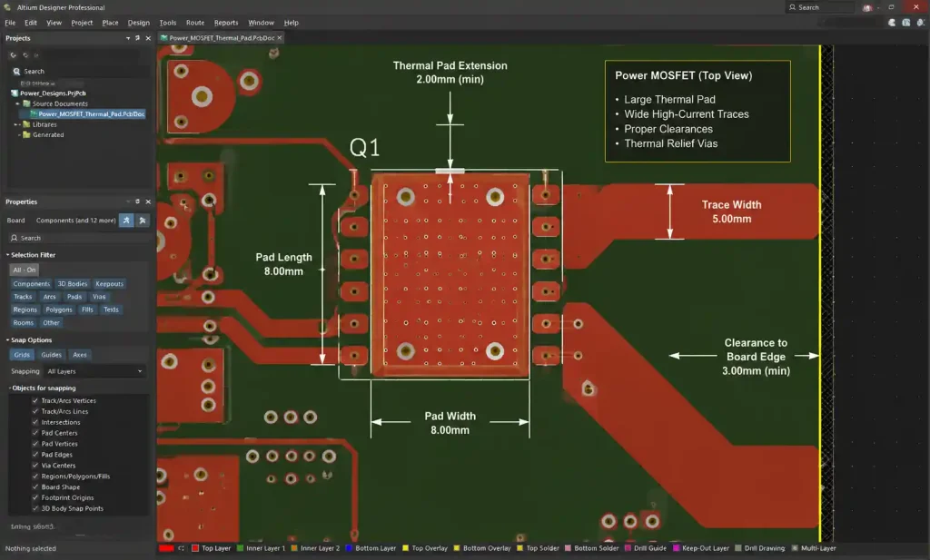Uncheck 3D Body Snap Points checkbox
Screen dimensions: 930x560
click(x=35, y=508)
